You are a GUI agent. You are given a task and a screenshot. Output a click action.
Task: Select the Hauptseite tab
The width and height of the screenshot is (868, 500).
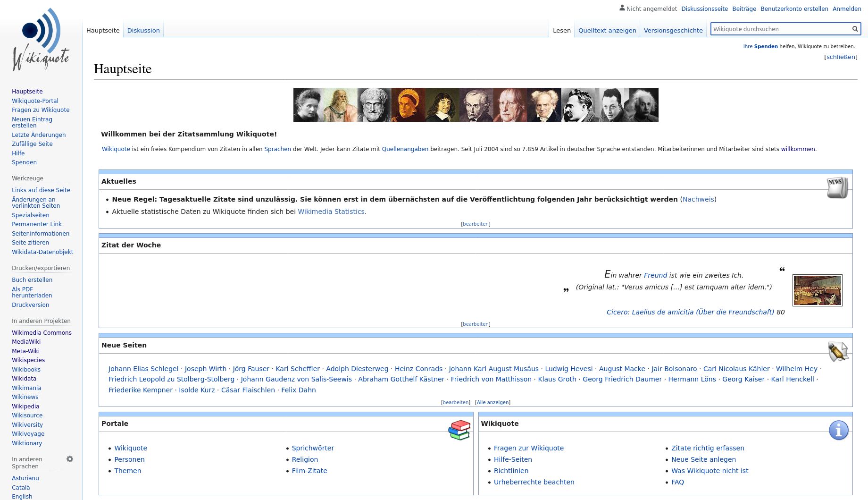[103, 30]
